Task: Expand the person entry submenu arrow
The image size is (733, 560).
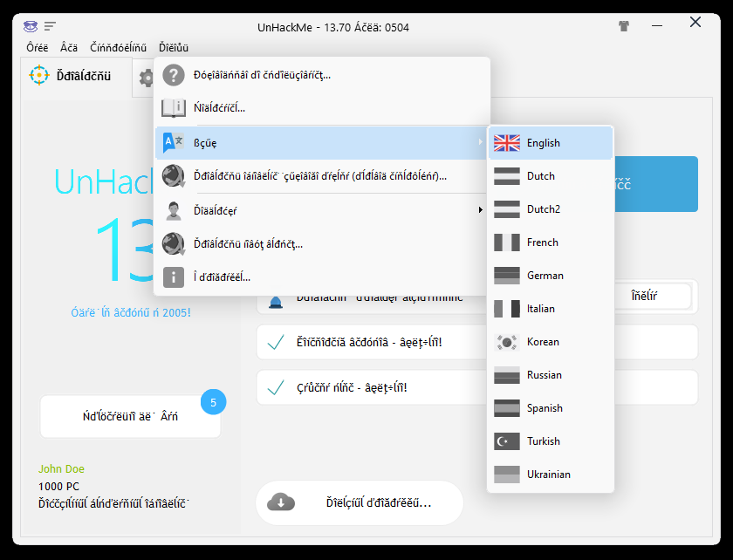Action: (x=480, y=210)
